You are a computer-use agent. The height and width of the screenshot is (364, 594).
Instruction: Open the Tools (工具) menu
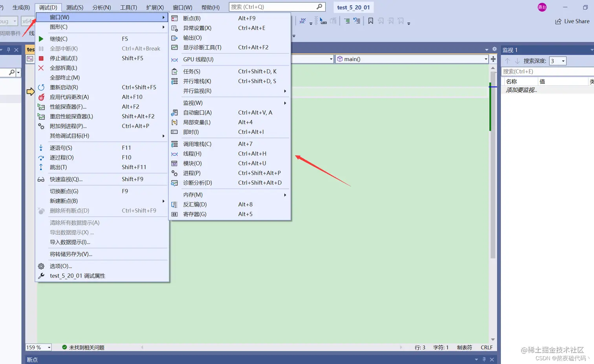[x=128, y=7]
